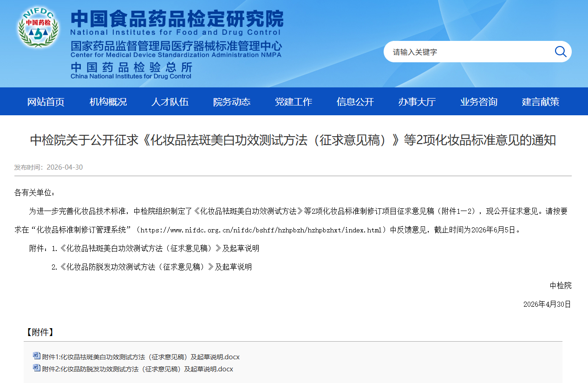
Task: Open the 党建工作 navigation item
Action: (294, 102)
